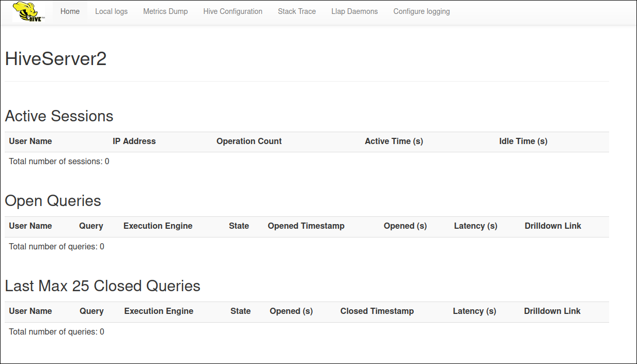The height and width of the screenshot is (364, 637).
Task: Open the Home tab
Action: coord(70,11)
